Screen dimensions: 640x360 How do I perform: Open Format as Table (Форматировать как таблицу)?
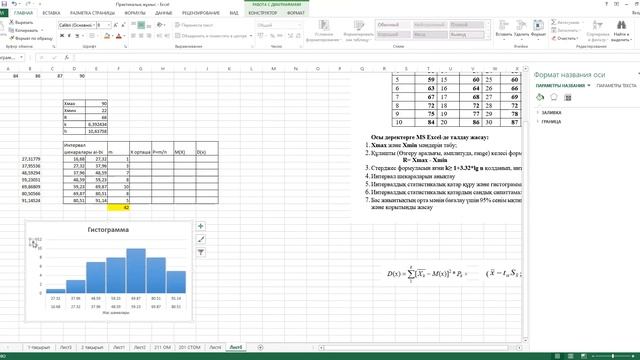click(358, 31)
